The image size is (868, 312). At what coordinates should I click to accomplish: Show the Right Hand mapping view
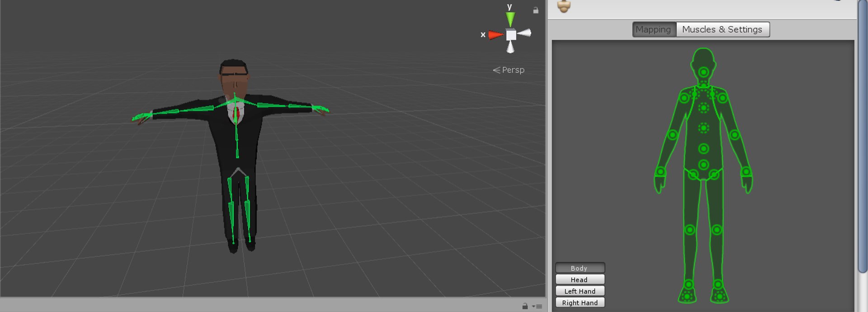[x=580, y=303]
